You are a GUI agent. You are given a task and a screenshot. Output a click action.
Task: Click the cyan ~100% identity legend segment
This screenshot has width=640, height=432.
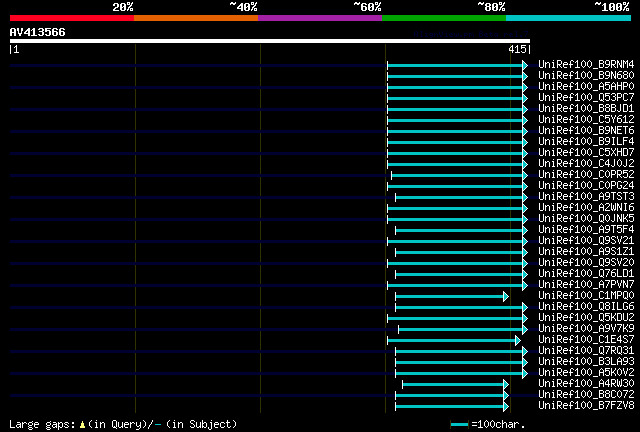tap(569, 18)
